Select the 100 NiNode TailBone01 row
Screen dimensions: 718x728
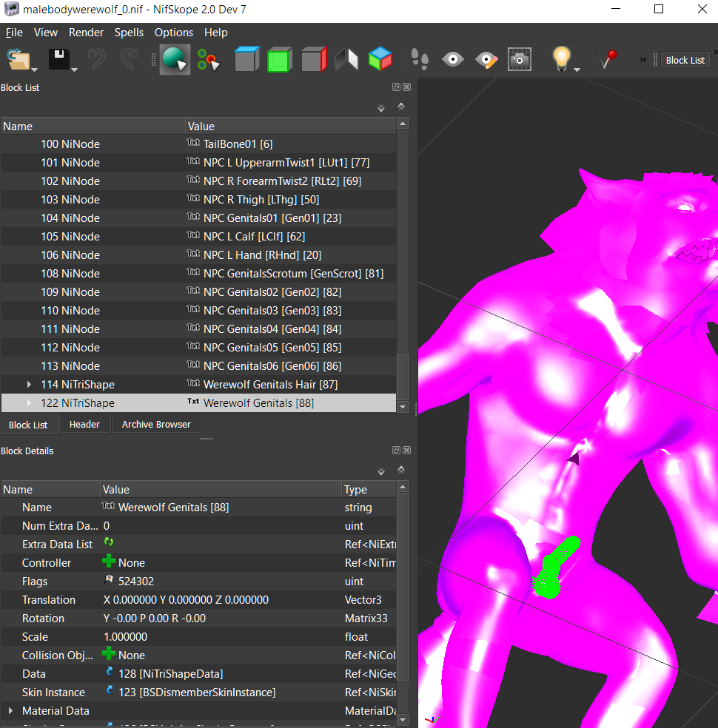click(x=199, y=144)
